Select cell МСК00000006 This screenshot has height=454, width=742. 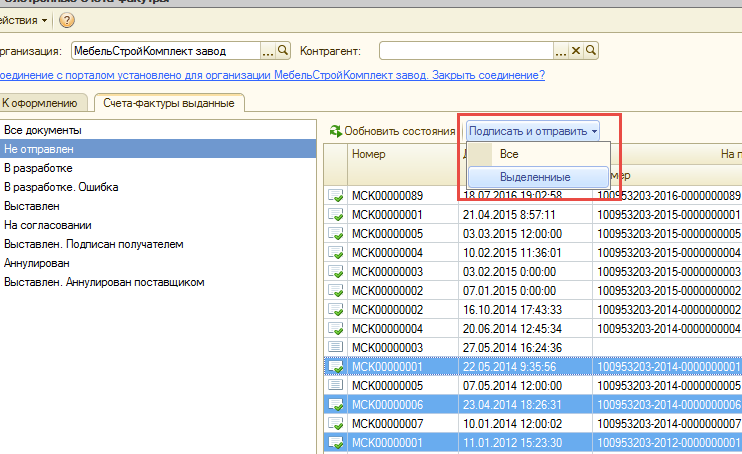click(x=403, y=405)
